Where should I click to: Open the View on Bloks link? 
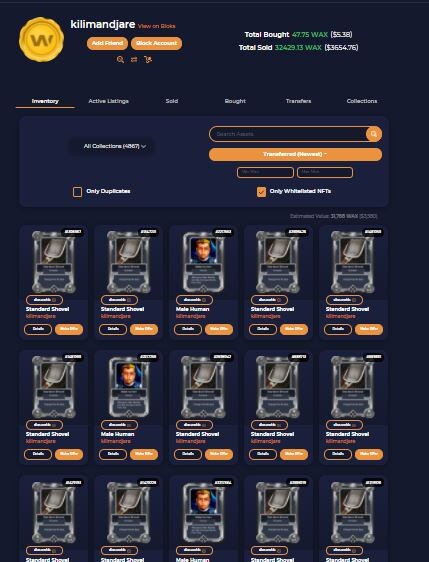157,26
